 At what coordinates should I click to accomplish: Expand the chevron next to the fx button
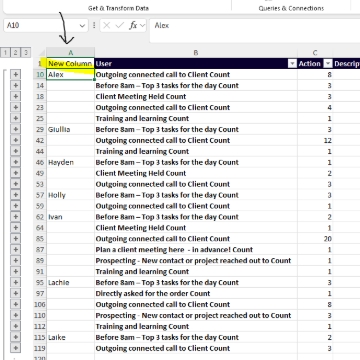143,25
